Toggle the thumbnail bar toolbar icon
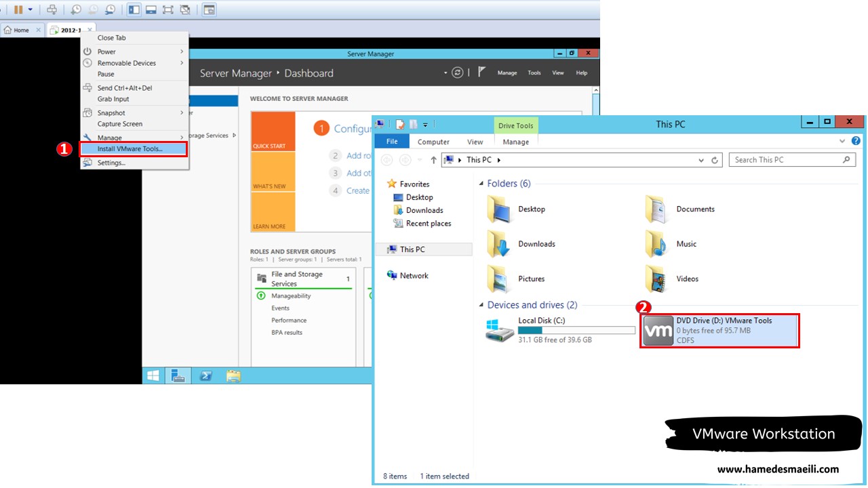The width and height of the screenshot is (868, 488). [151, 9]
